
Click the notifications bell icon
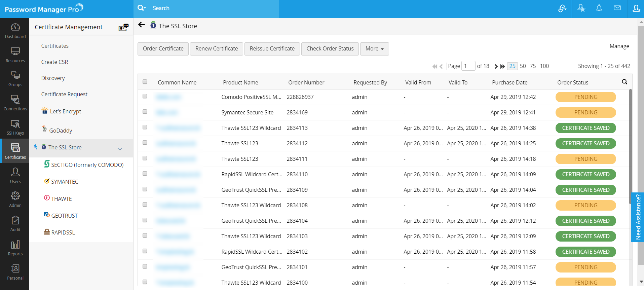pos(599,8)
